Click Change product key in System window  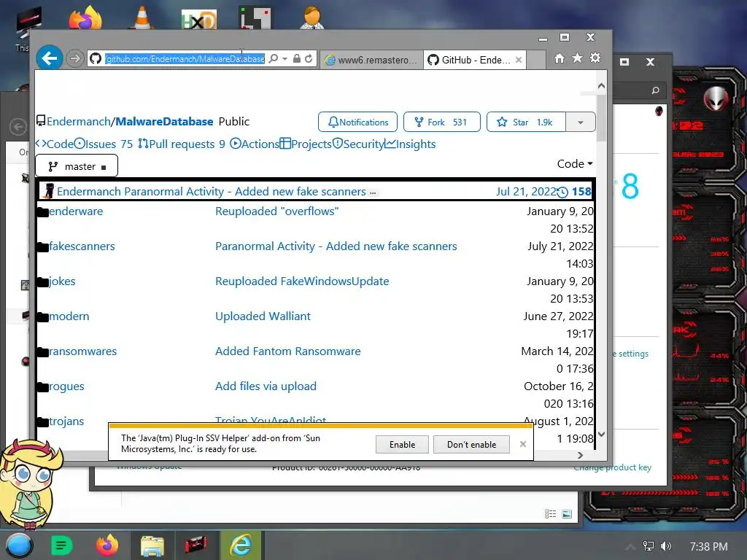(612, 467)
